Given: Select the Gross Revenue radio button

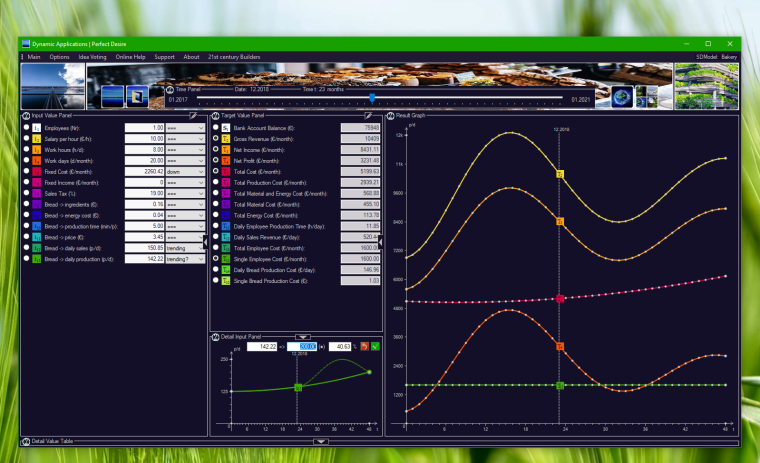Looking at the screenshot, I should click(215, 139).
